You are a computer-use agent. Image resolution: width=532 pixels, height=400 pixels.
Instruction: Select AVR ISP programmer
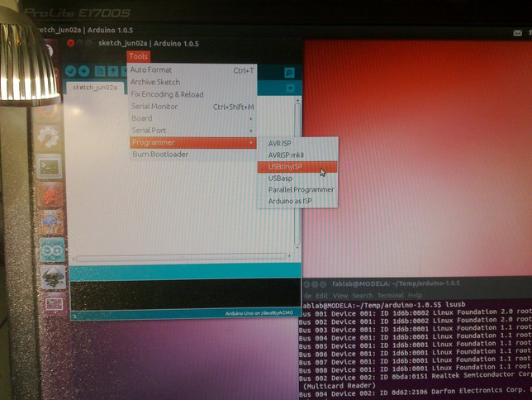(x=297, y=144)
